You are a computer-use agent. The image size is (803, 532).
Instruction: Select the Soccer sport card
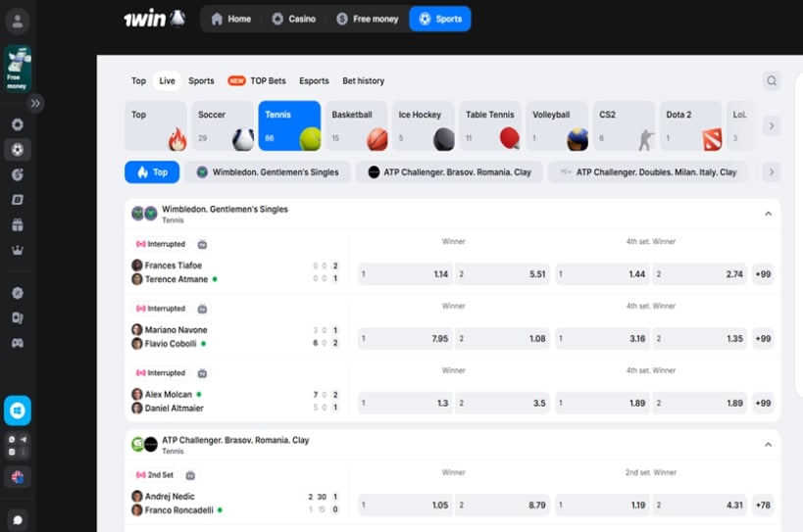tap(223, 125)
